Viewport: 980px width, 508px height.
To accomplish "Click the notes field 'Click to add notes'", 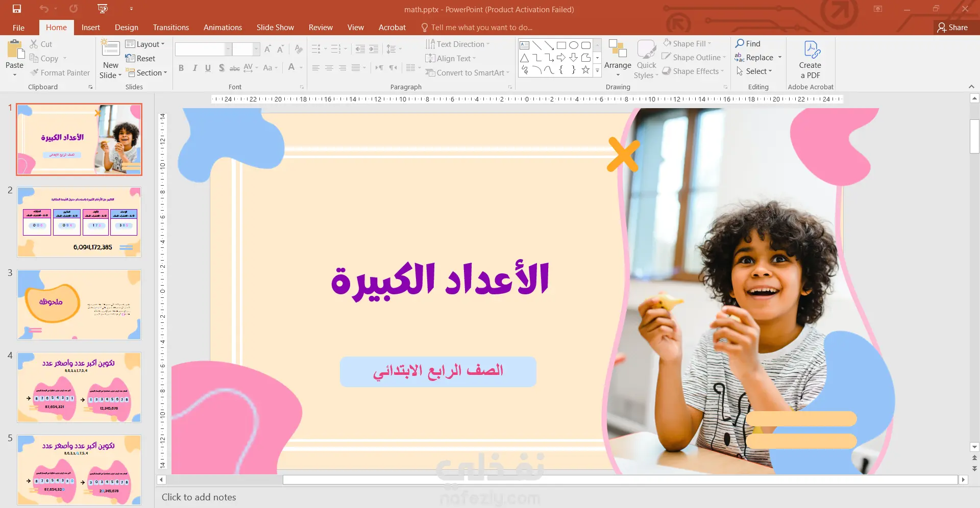I will (199, 497).
